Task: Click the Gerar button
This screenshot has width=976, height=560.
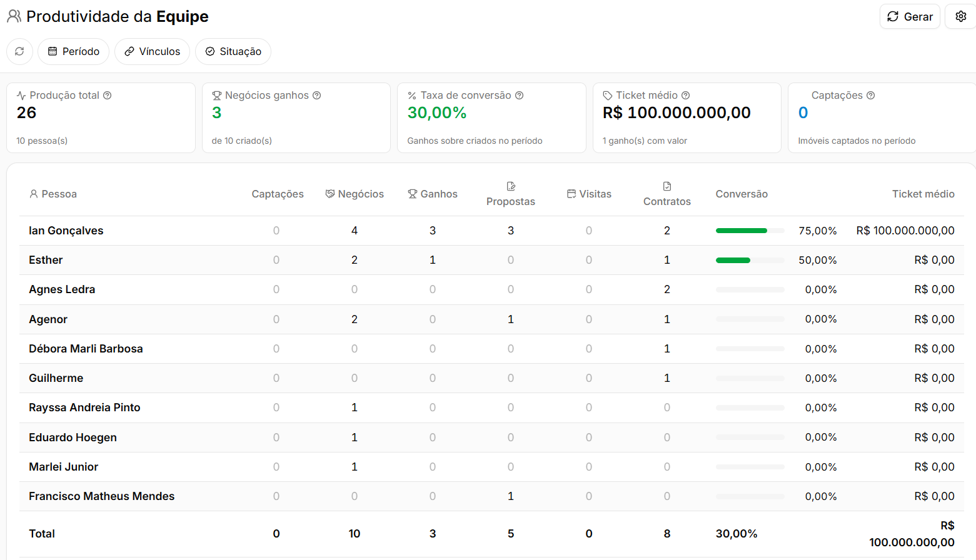Action: click(x=910, y=16)
